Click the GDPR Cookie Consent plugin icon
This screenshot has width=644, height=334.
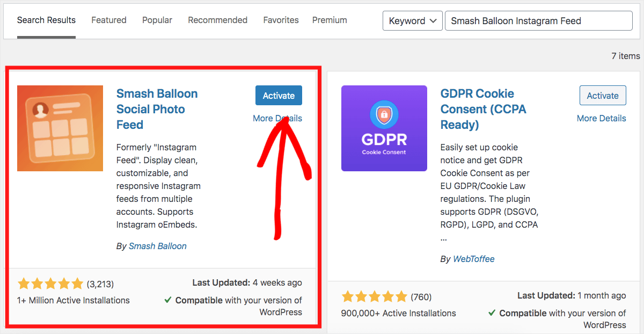click(x=384, y=128)
